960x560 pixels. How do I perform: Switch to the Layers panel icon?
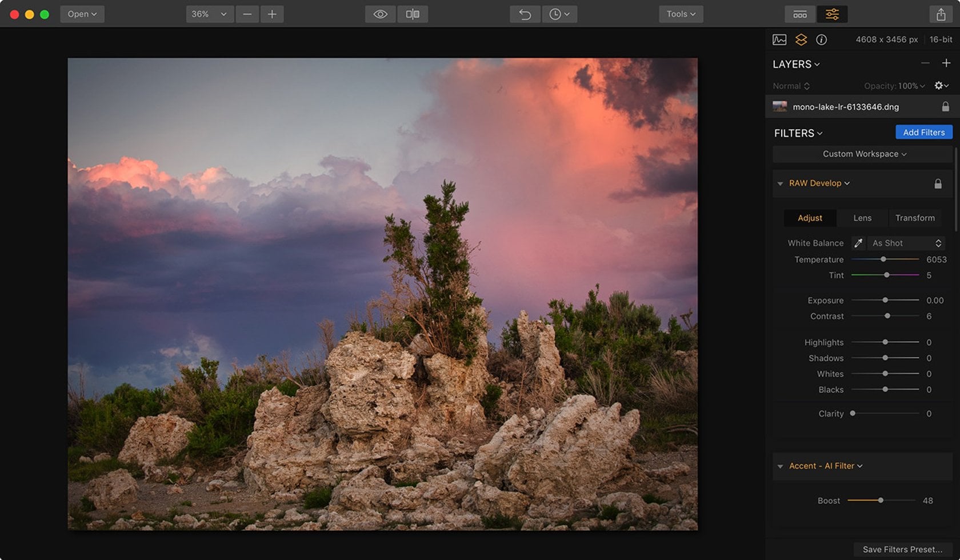coord(801,39)
